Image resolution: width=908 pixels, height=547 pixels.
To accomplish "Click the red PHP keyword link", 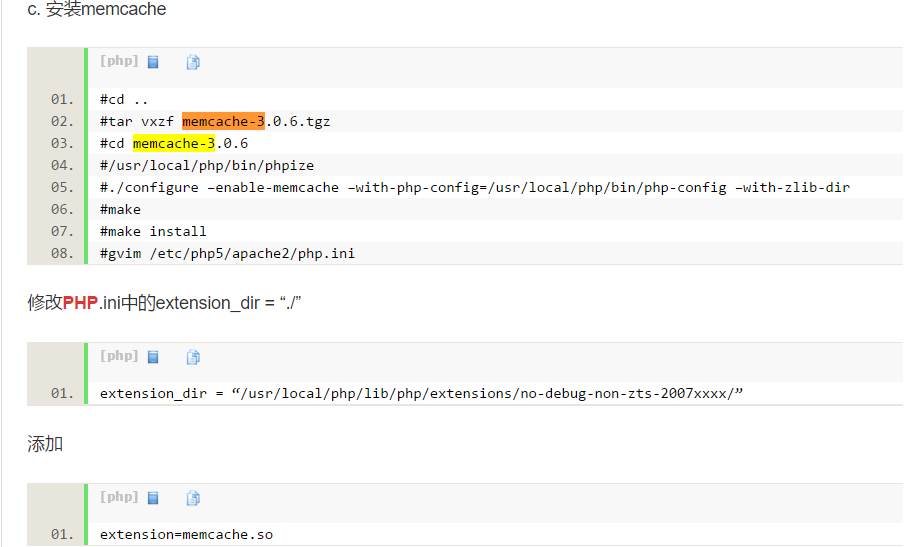I will (80, 303).
